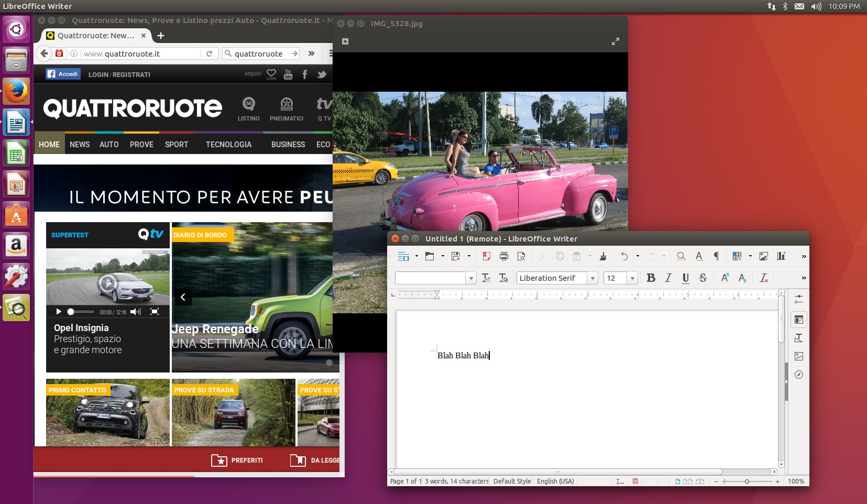Toggle Italic formatting in Writer
The height and width of the screenshot is (504, 867).
[668, 278]
